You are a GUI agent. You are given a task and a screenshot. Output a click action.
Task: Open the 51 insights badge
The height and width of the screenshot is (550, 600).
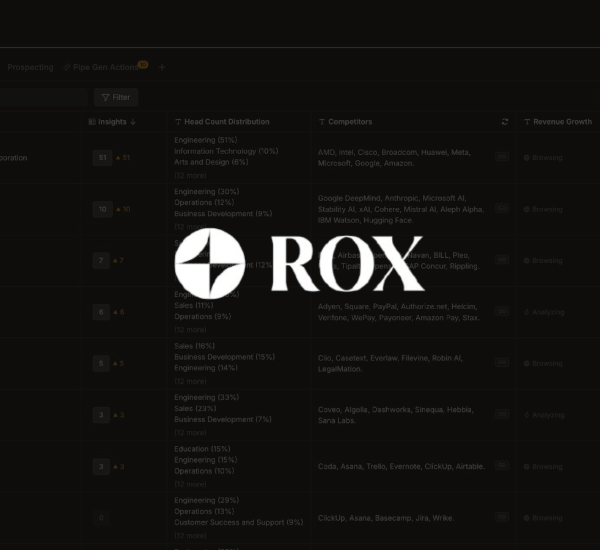click(x=102, y=158)
